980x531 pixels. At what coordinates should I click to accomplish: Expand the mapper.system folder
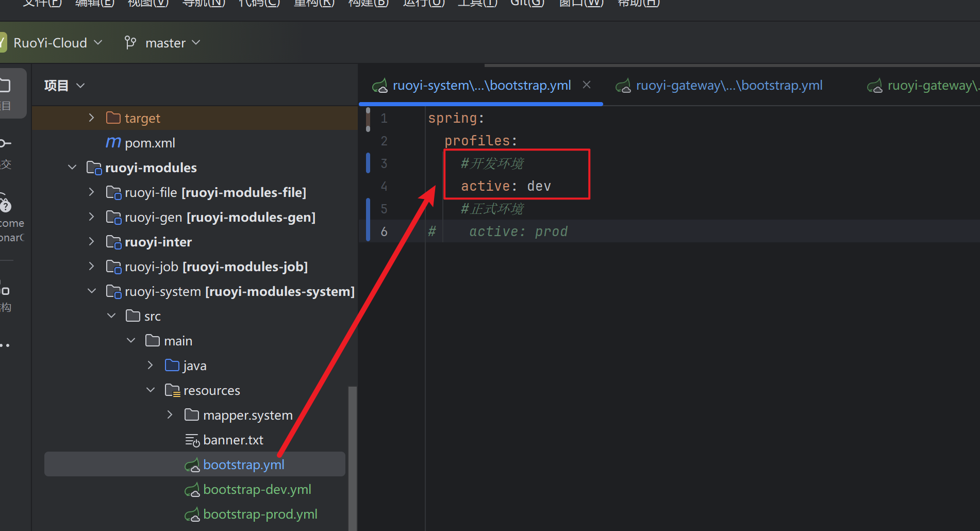tap(170, 415)
